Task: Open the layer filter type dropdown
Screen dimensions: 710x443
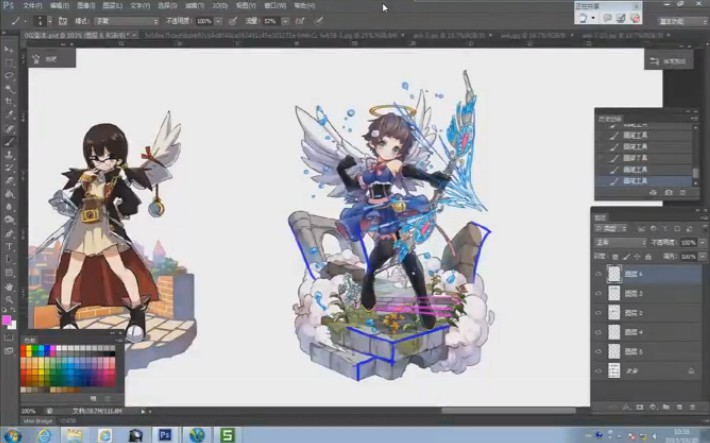Action: 611,229
